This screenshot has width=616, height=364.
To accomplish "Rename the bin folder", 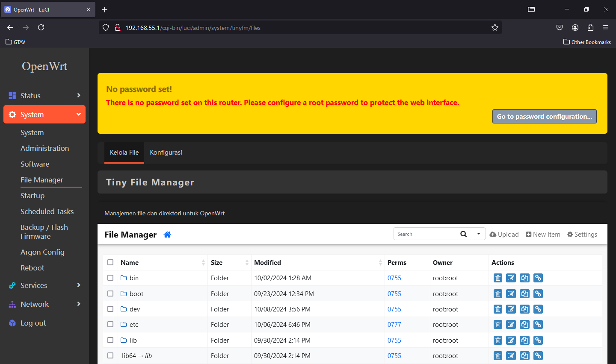I will [x=511, y=278].
